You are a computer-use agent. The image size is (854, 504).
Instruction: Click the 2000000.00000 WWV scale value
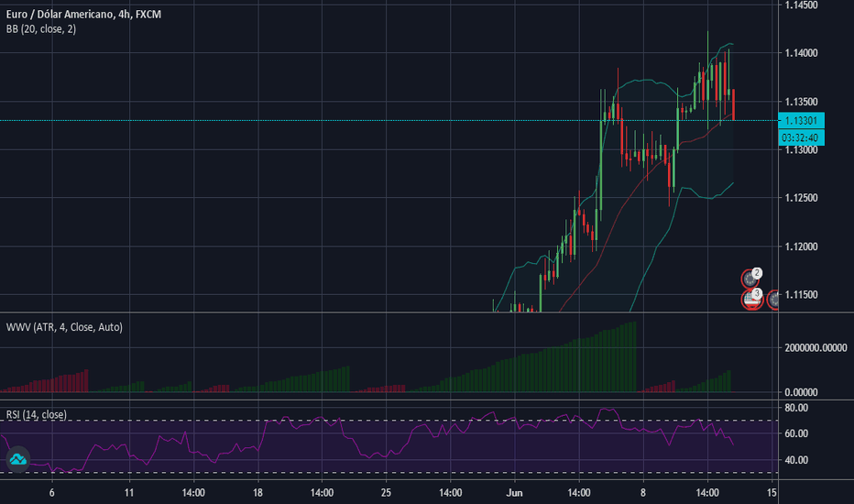pos(816,347)
